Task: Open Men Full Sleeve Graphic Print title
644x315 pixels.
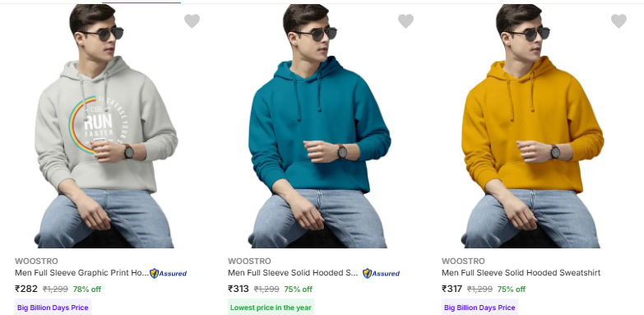Action: pos(81,273)
